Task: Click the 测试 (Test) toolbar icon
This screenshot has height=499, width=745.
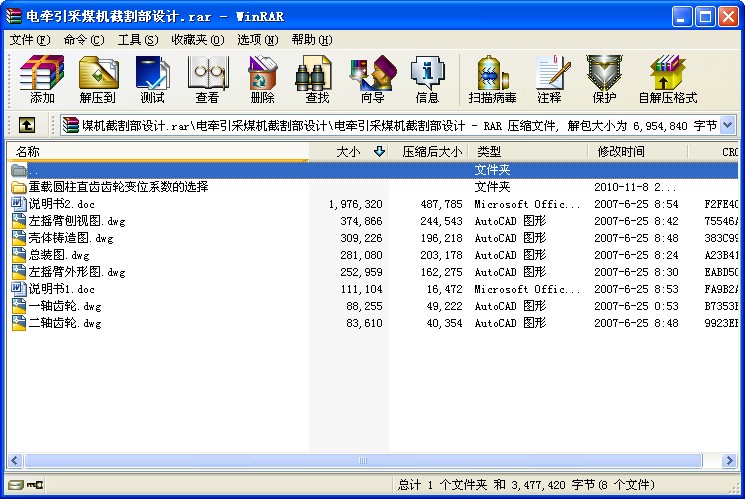Action: tap(152, 80)
